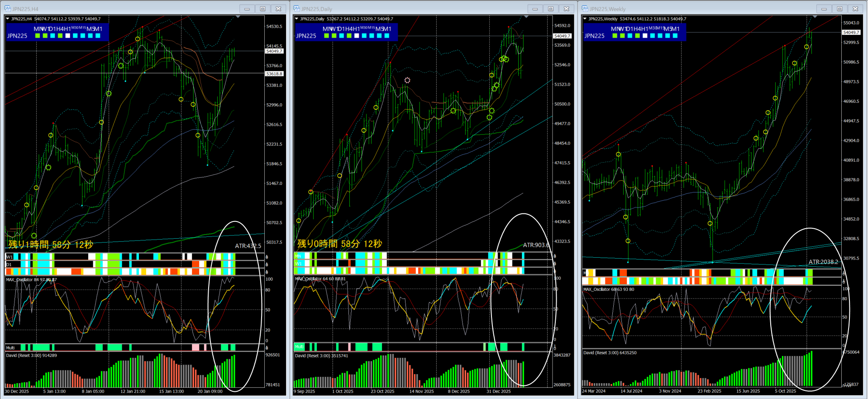Click the JPN225,Daily chart window icon

click(296, 9)
